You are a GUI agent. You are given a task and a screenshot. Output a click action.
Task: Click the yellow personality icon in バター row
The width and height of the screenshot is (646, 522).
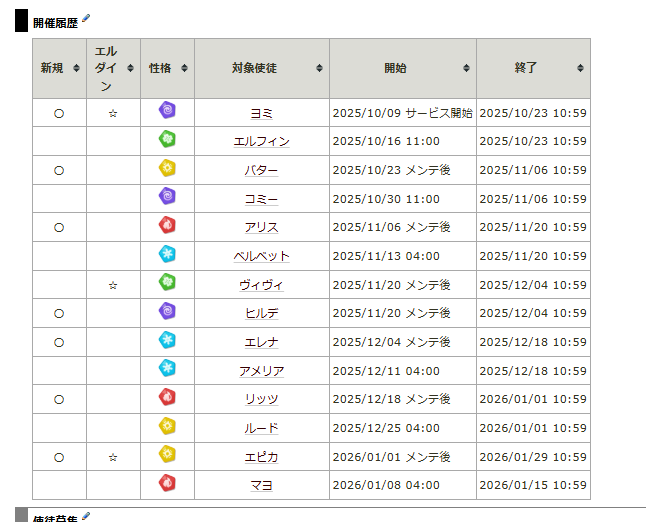[167, 169]
